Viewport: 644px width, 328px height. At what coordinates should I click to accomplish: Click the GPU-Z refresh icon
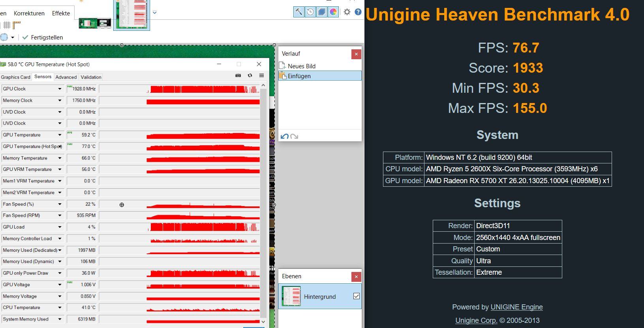250,75
